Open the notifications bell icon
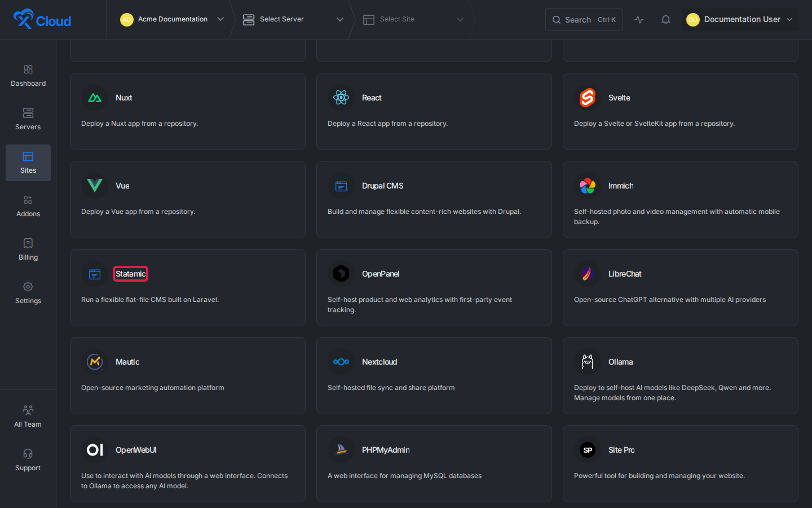The height and width of the screenshot is (508, 812). pyautogui.click(x=666, y=19)
